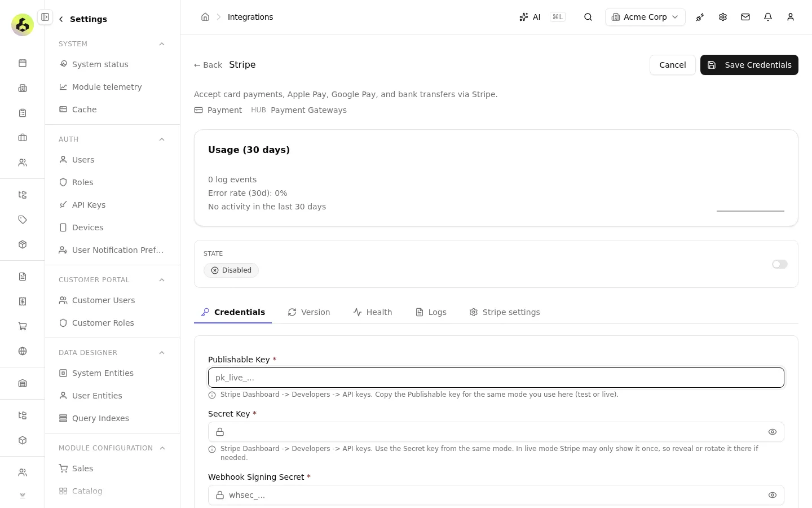Open the user profile icon
This screenshot has width=812, height=508.
[791, 17]
